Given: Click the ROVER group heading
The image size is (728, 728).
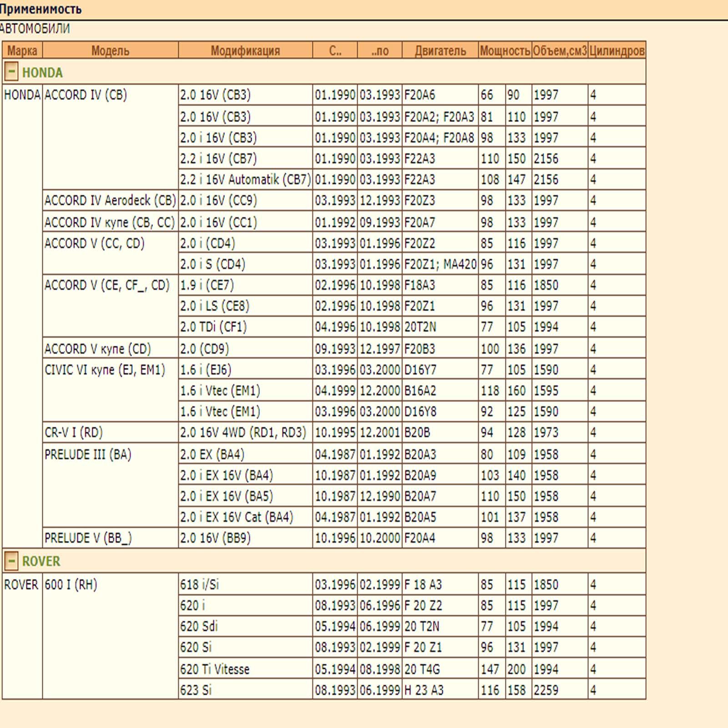Looking at the screenshot, I should [x=41, y=561].
